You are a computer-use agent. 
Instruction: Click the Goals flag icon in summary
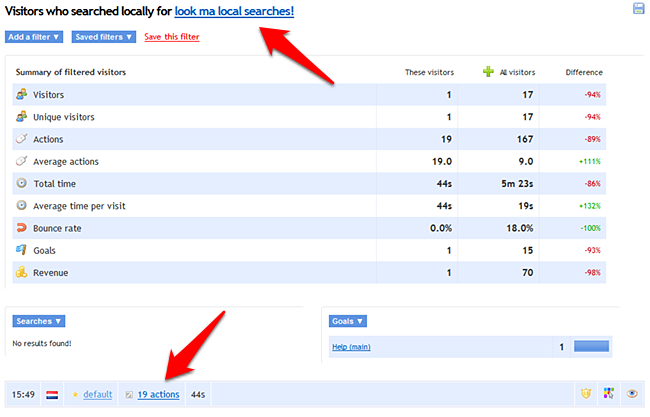[22, 250]
